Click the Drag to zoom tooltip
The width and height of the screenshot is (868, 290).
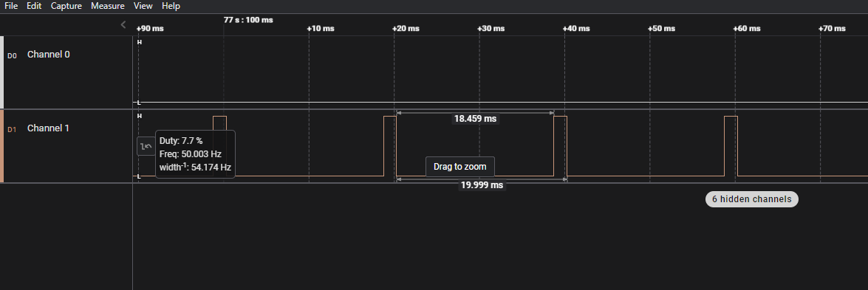coord(460,167)
